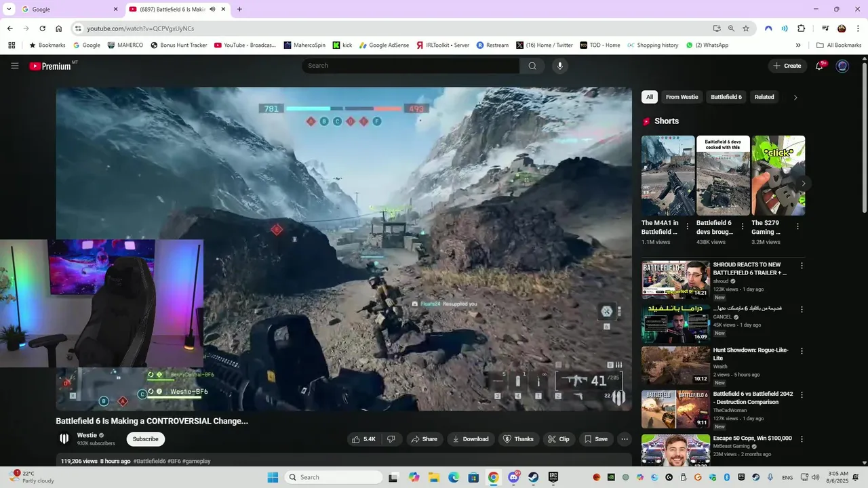Show next filter chips arrow
Screen dimensions: 868x488
point(795,97)
